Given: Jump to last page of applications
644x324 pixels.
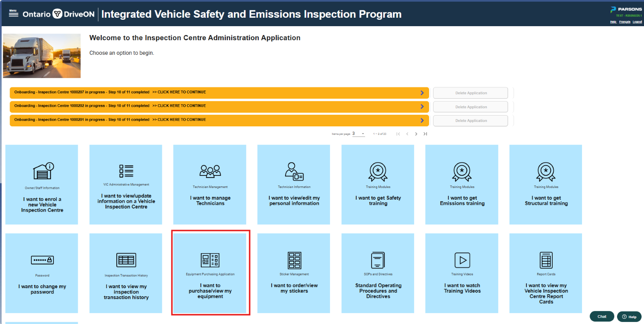Looking at the screenshot, I should click(425, 134).
